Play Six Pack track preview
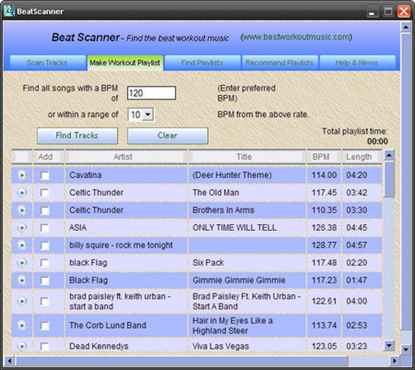 22,263
